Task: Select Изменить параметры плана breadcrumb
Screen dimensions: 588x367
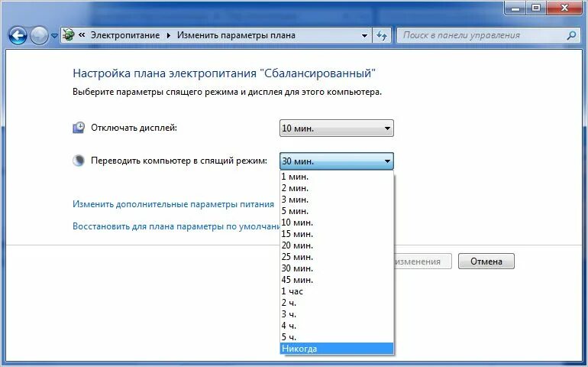Action: click(236, 35)
